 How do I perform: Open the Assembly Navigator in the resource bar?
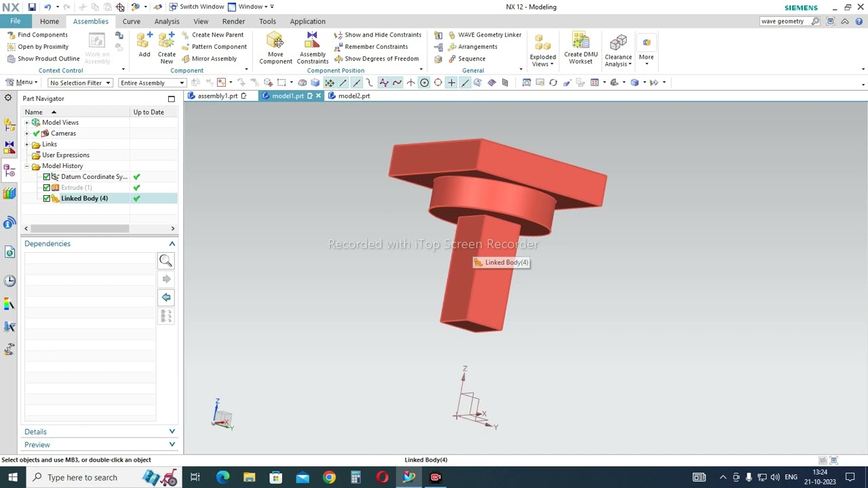[9, 125]
